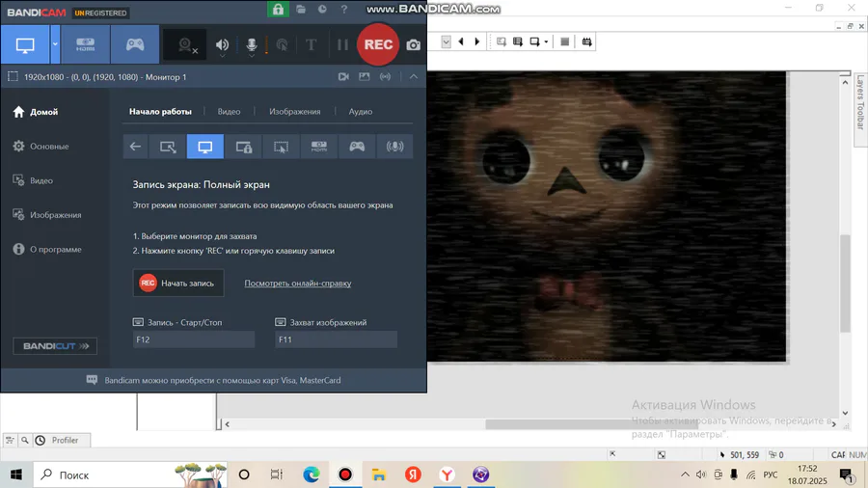
Task: Click the pause recording button
Action: (342, 44)
